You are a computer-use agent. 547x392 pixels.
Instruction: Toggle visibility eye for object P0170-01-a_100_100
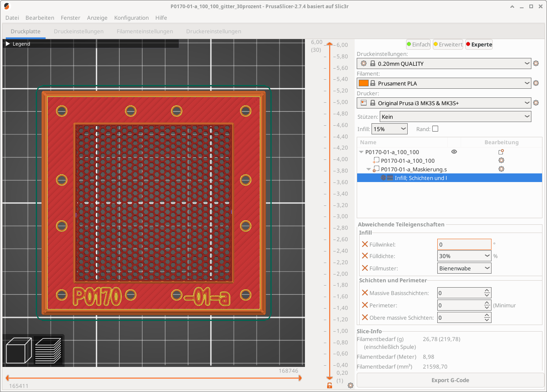tap(454, 152)
